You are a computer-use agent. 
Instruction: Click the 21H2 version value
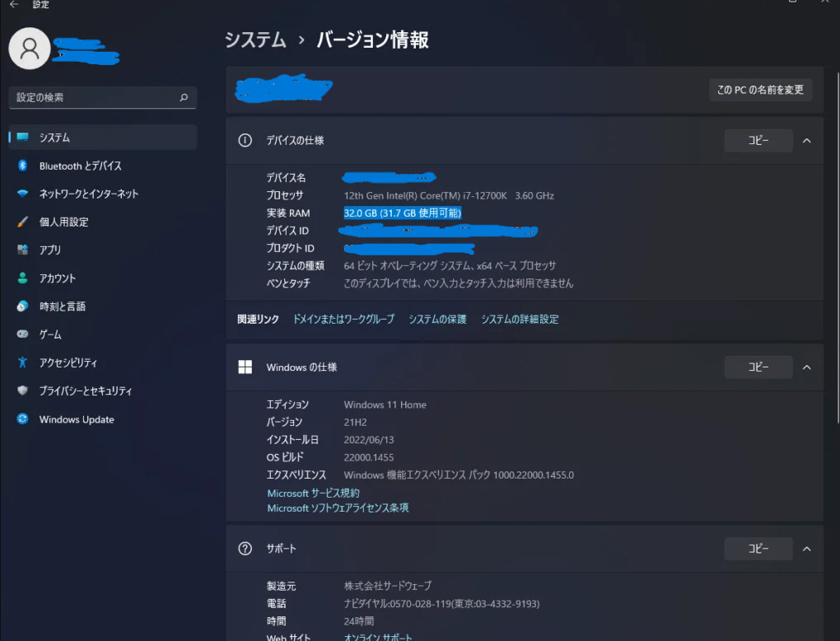click(355, 423)
